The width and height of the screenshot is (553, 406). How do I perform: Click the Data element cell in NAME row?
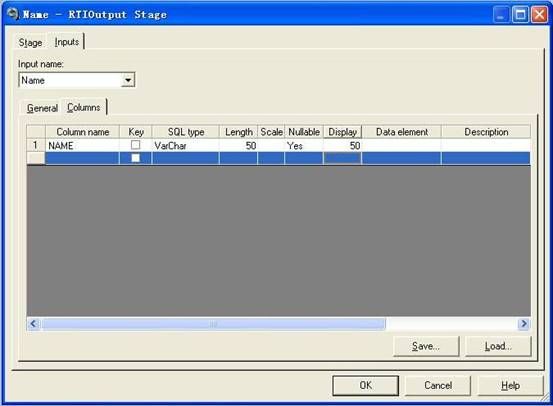(402, 145)
